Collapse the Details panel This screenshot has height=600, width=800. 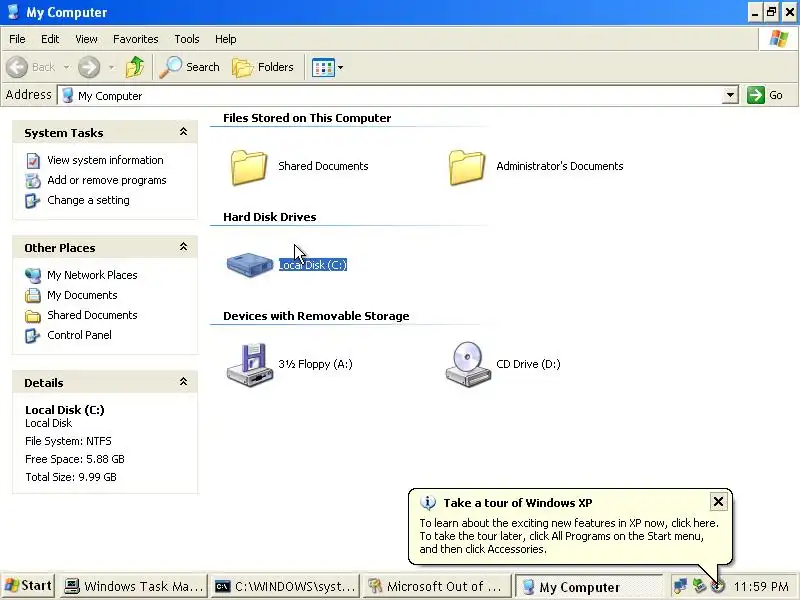[184, 382]
